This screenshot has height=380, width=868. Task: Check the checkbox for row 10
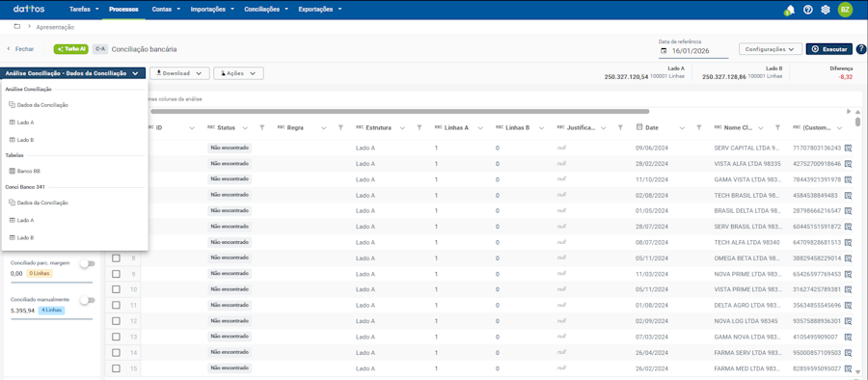coord(117,289)
